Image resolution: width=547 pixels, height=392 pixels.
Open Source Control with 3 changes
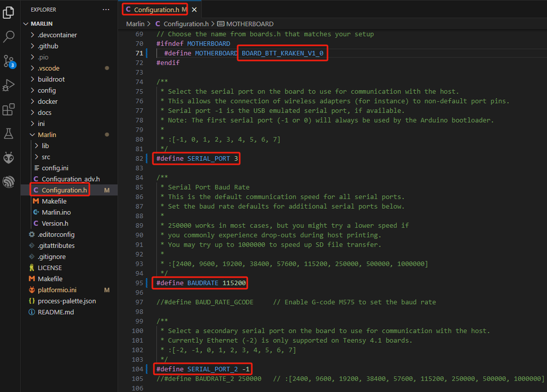(9, 61)
